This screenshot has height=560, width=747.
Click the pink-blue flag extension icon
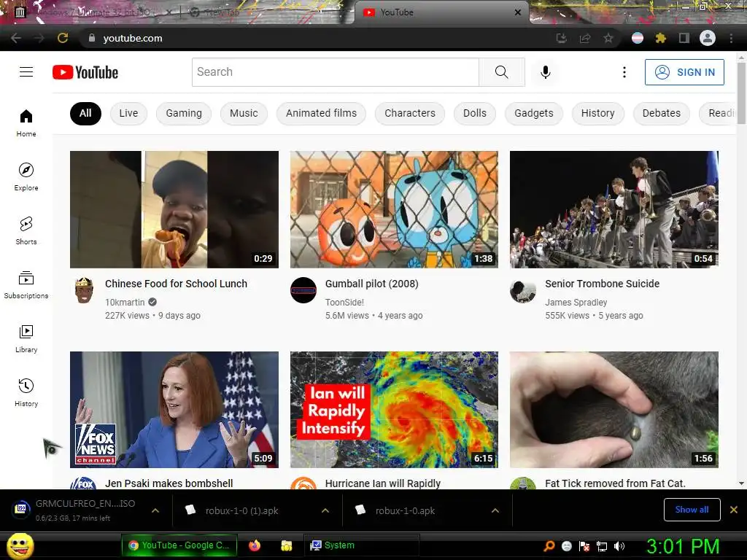coord(638,38)
